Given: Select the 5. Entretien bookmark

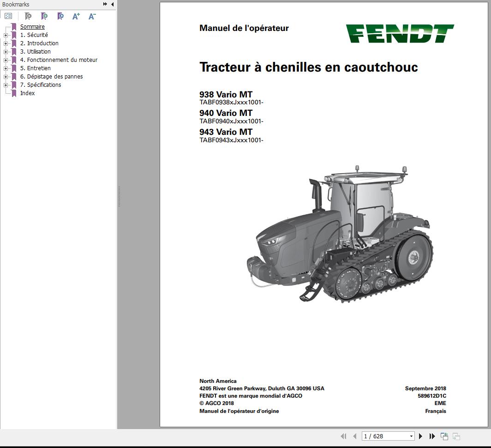Looking at the screenshot, I should [x=36, y=68].
